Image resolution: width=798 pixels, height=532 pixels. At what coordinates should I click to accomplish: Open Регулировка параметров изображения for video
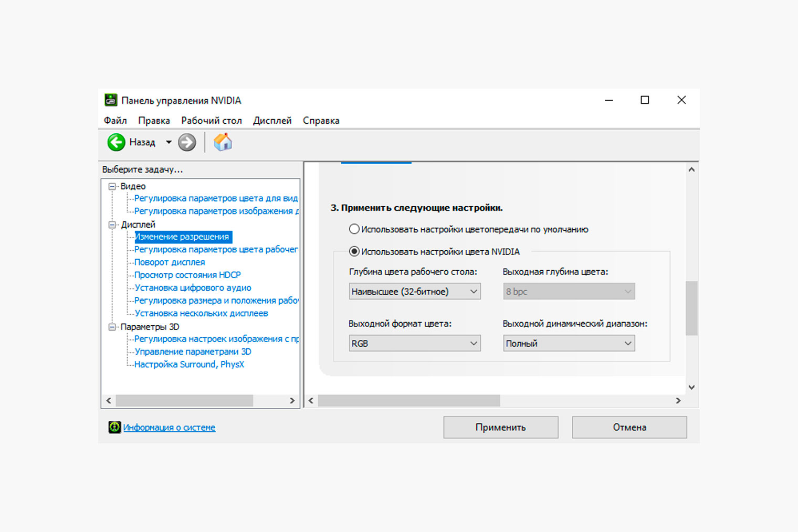(216, 211)
